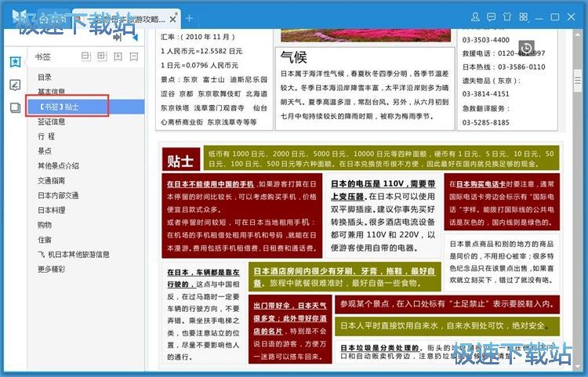The height and width of the screenshot is (377, 588).
Task: Select the 购物 bookmark
Action: click(45, 225)
